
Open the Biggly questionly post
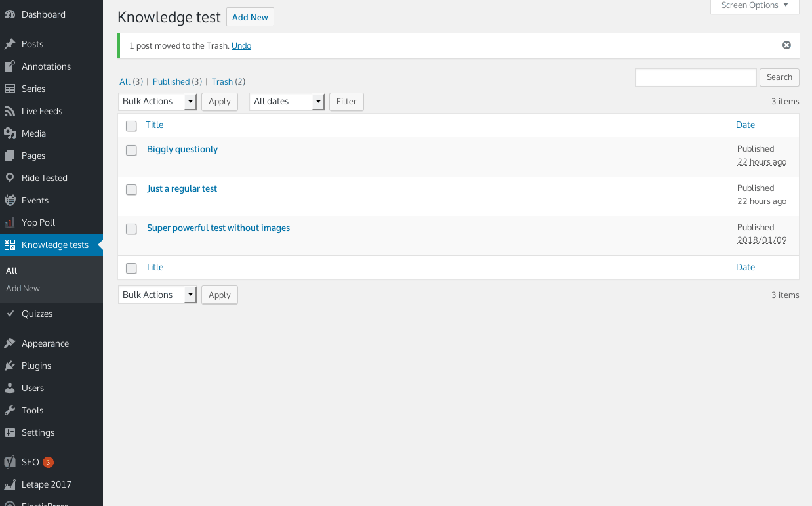point(182,149)
